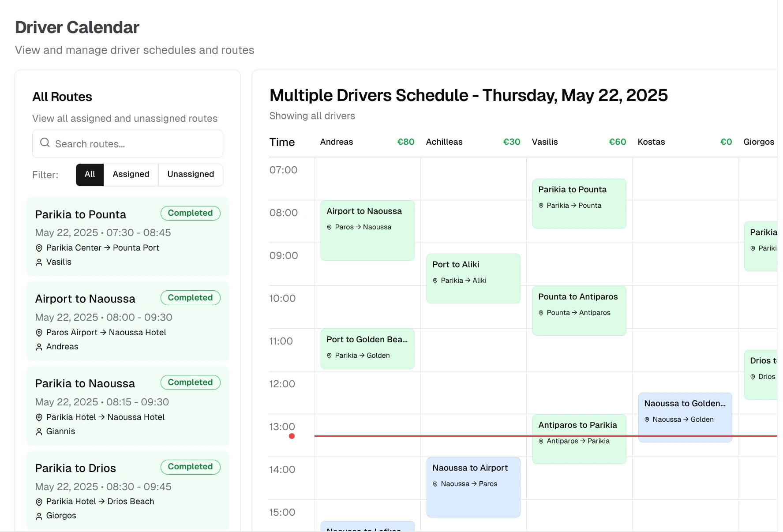Click the person icon next to Giannis
Image resolution: width=783 pixels, height=532 pixels.
click(38, 431)
